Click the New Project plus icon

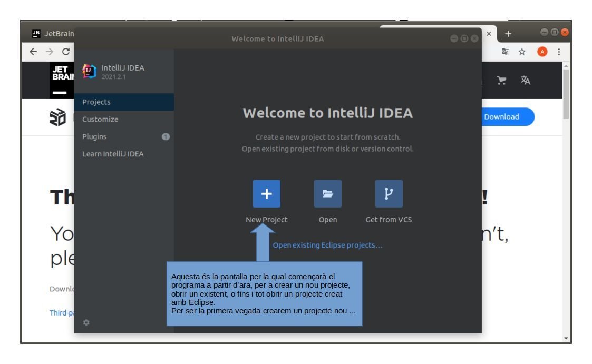[x=267, y=193]
